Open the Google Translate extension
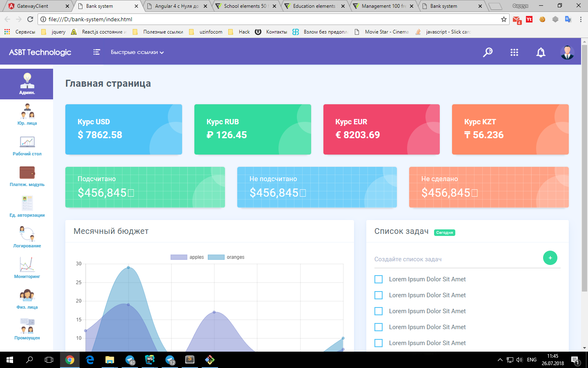 click(568, 19)
